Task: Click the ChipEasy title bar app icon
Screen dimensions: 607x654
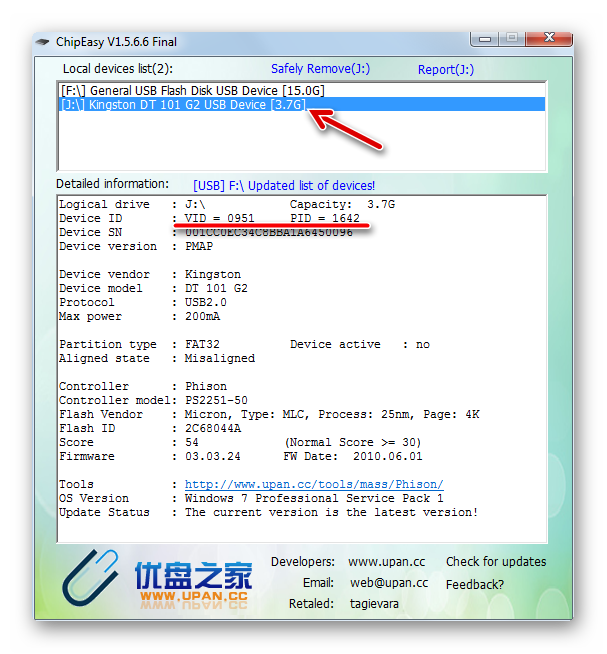Action: click(x=43, y=42)
